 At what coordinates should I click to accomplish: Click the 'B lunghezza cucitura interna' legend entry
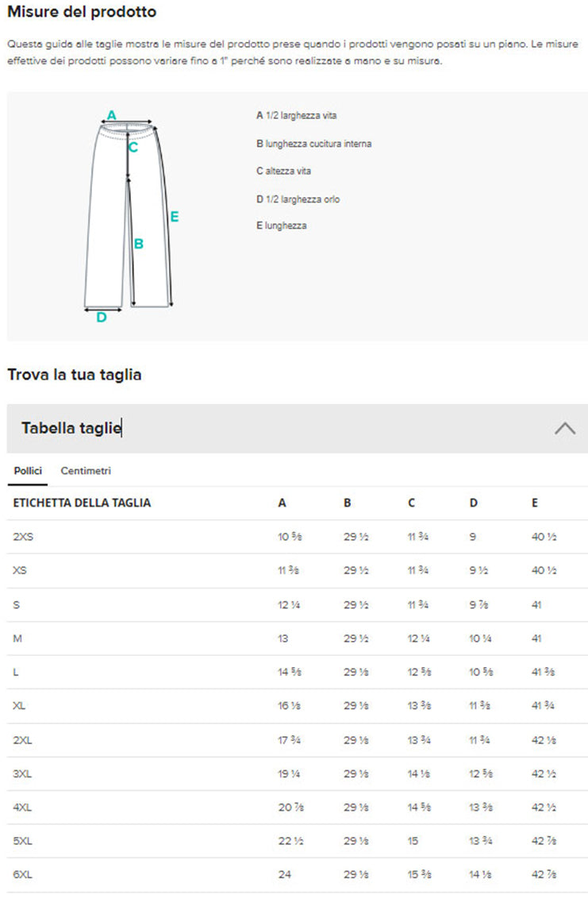coord(313,144)
